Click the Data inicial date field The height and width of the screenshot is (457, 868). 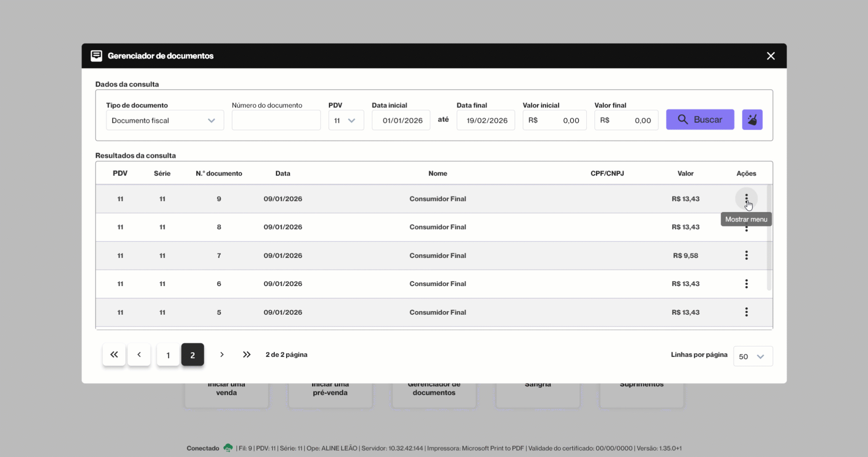(401, 121)
